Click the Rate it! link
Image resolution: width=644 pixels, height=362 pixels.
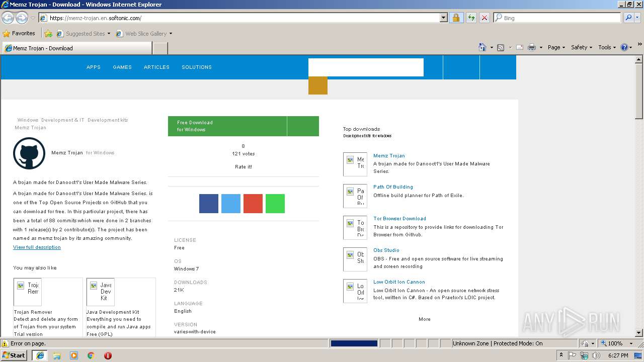click(244, 167)
